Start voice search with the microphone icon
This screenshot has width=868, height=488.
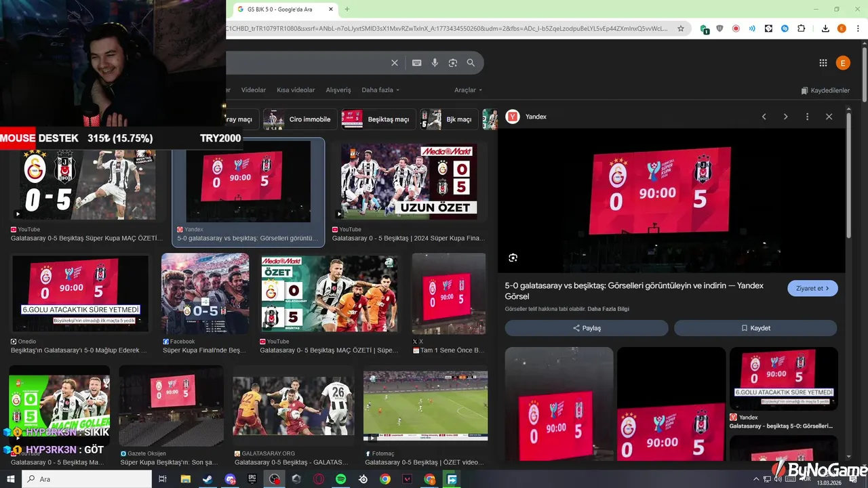(435, 63)
